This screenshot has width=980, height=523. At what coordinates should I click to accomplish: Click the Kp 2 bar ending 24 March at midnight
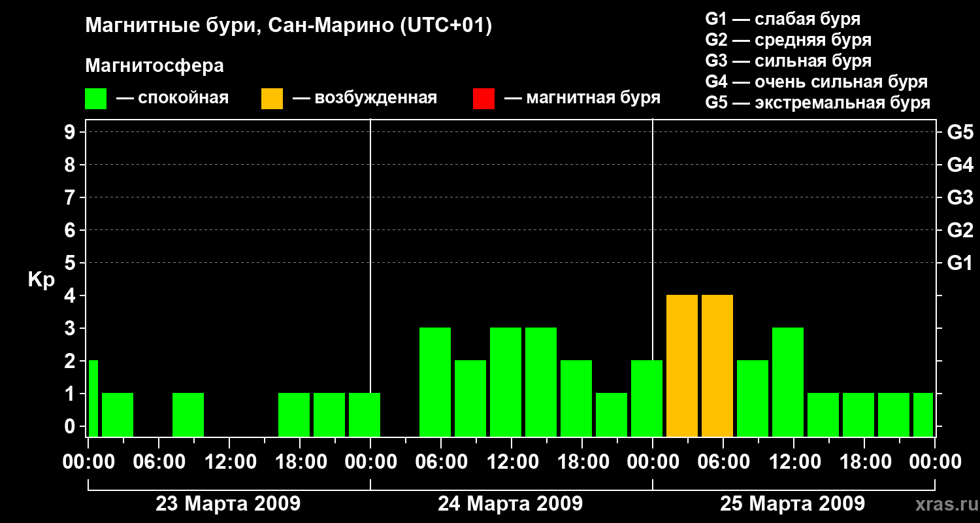[x=647, y=398]
